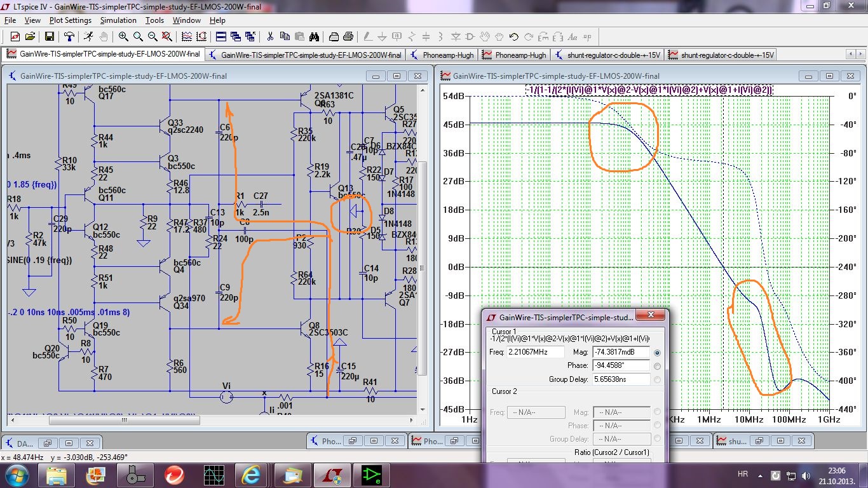Click the Pan magnifier icon

pos(138,37)
